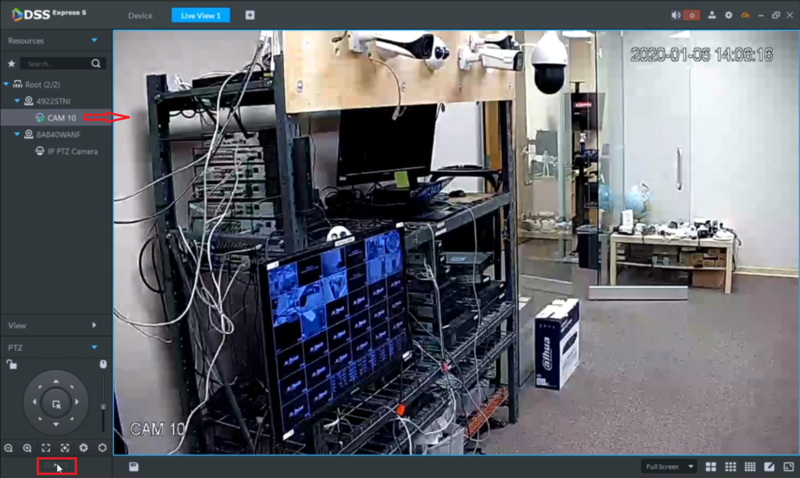
Task: Click the save view disk icon
Action: coord(134,466)
